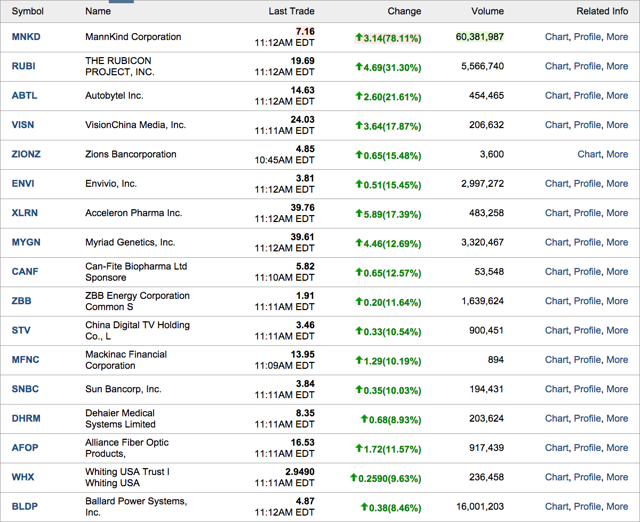The width and height of the screenshot is (640, 522).
Task: View the Chart for SNBC
Action: pos(557,389)
